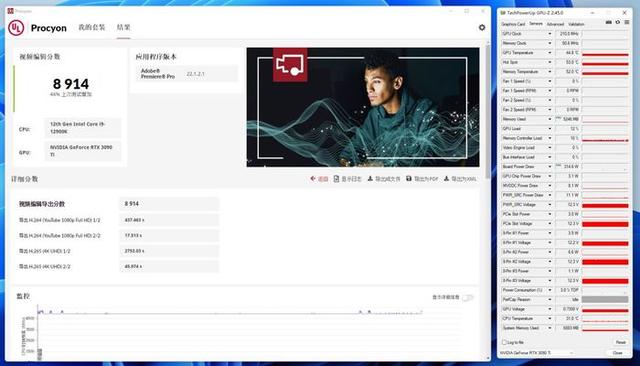Open the show log document icon
Screen dimensions: 640x366
[336, 179]
